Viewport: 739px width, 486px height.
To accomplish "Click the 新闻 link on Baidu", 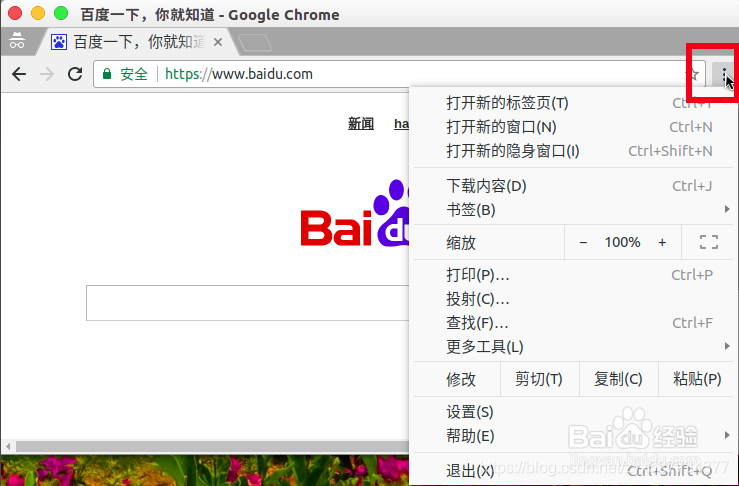I will point(361,124).
